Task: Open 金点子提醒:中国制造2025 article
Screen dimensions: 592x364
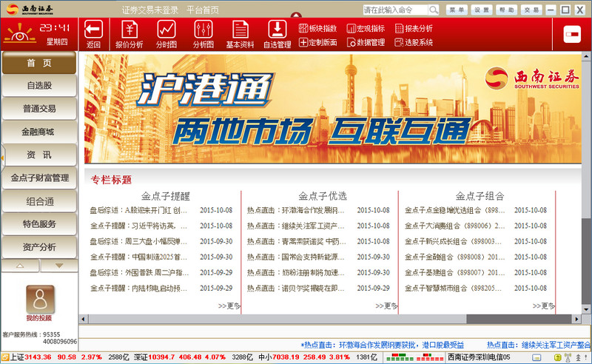Action: (x=138, y=257)
